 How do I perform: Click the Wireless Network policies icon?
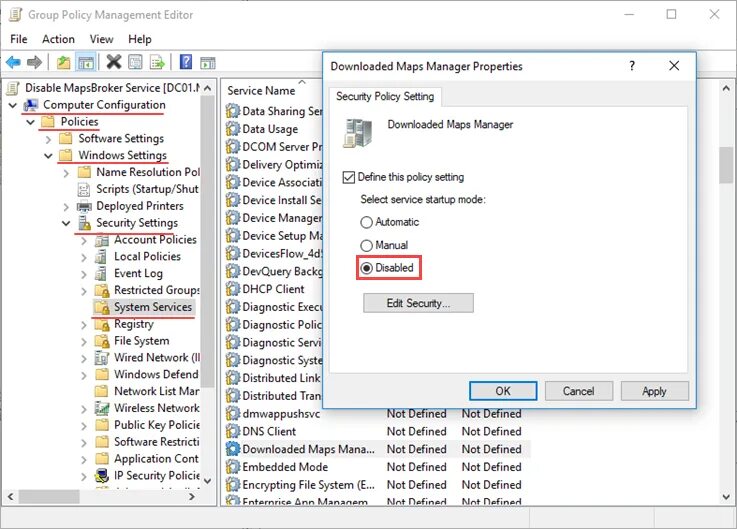[102, 408]
